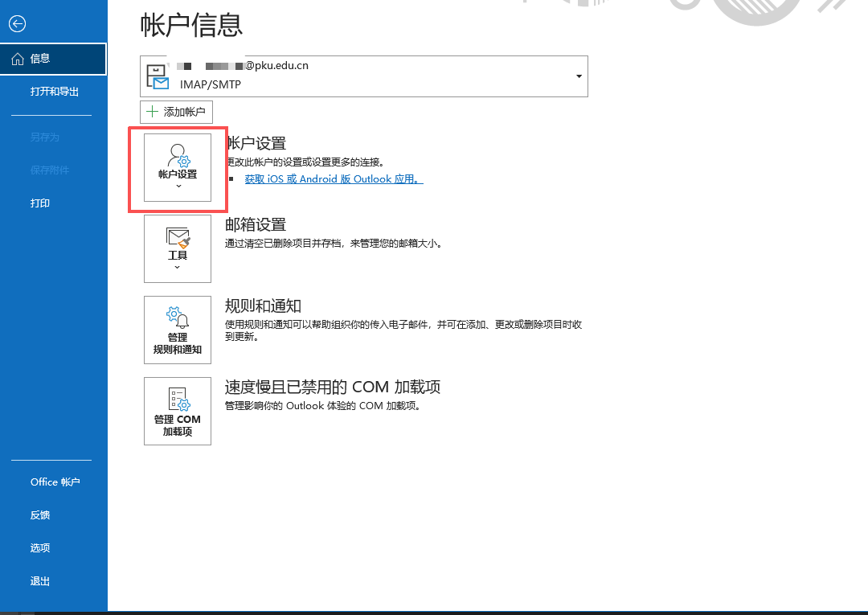Click the back arrow icon
This screenshot has width=868, height=615.
(18, 25)
